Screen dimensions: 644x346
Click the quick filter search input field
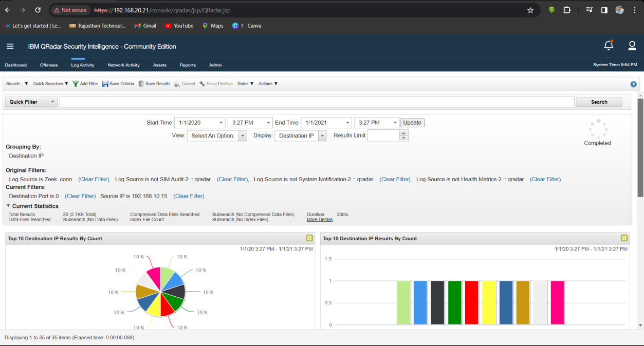[x=317, y=102]
